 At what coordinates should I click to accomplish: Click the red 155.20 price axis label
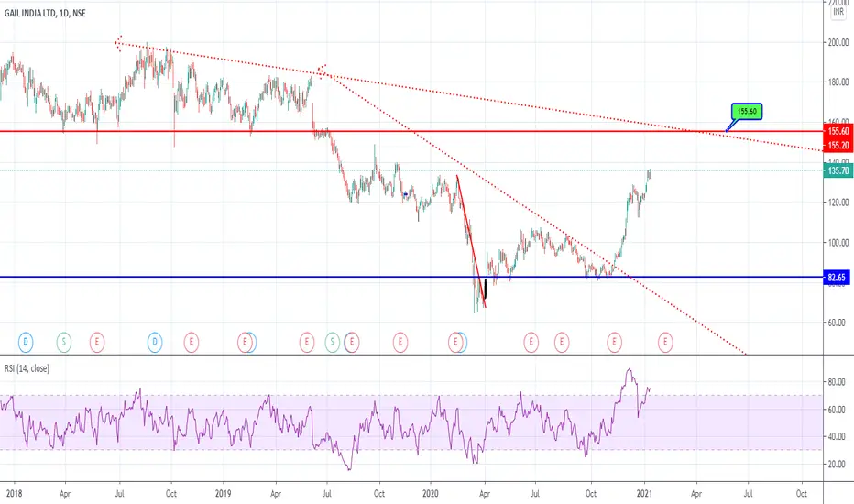[x=838, y=146]
